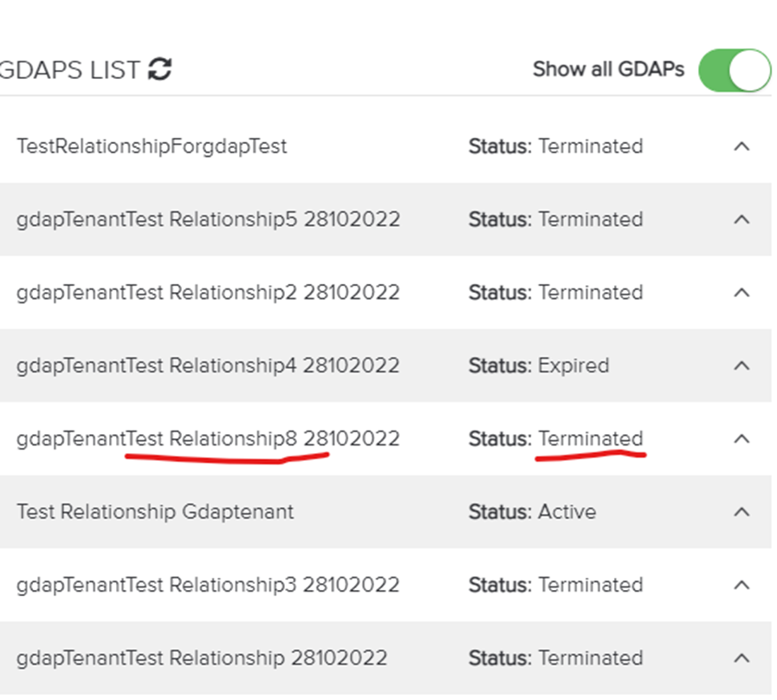
Task: Disable the Show all GDAPs toggle
Action: click(x=734, y=69)
